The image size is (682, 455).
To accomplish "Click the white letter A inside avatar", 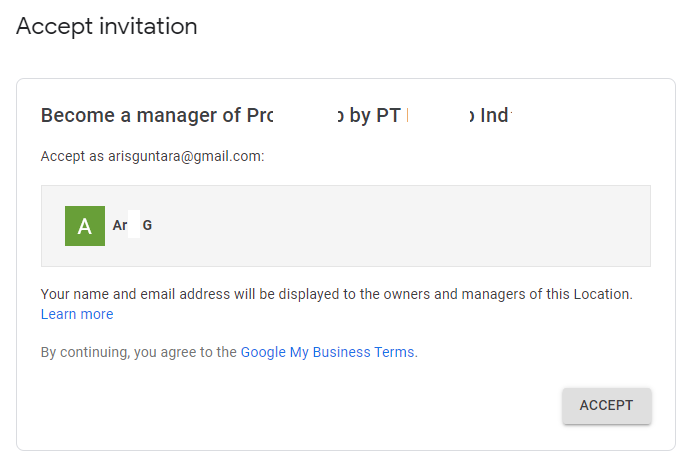I will 85,227.
